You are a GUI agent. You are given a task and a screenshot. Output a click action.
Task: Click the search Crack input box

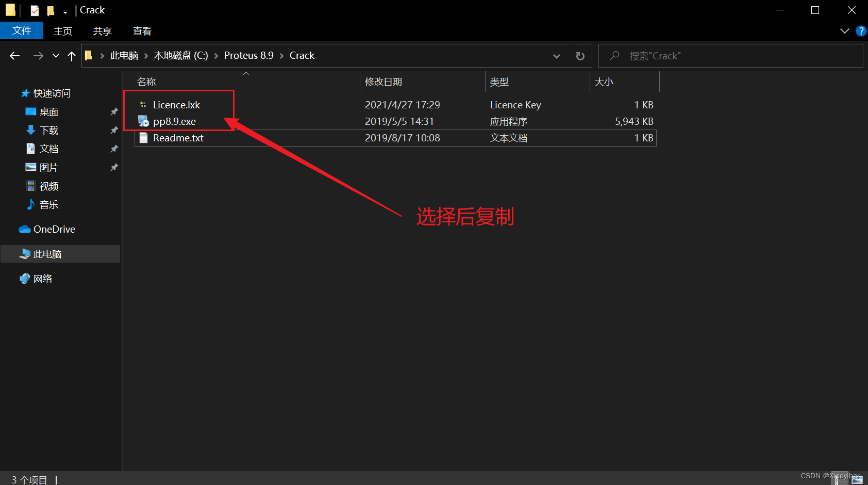730,56
